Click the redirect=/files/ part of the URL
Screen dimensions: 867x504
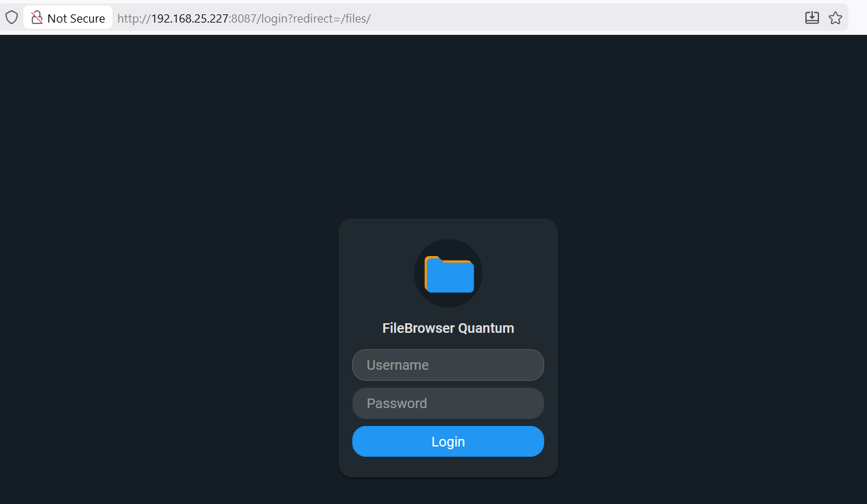(332, 18)
